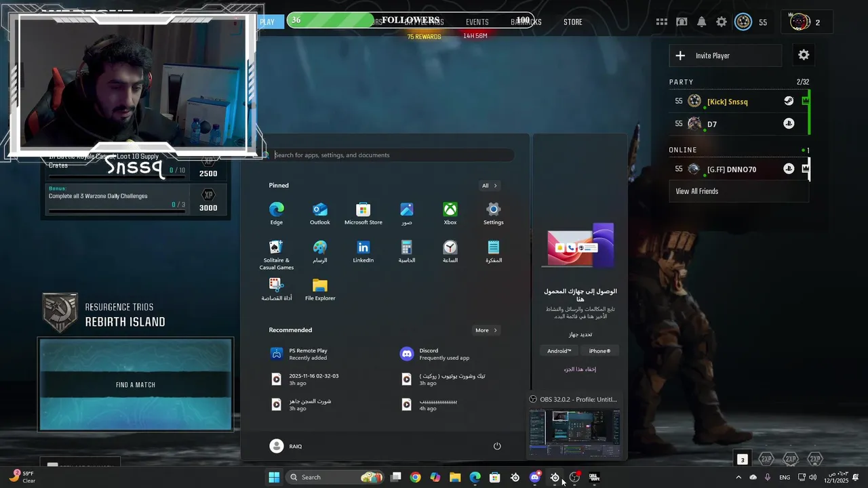Launch أداة القصاصة snipping tool
Screen dimensions: 868x488
pyautogui.click(x=277, y=289)
